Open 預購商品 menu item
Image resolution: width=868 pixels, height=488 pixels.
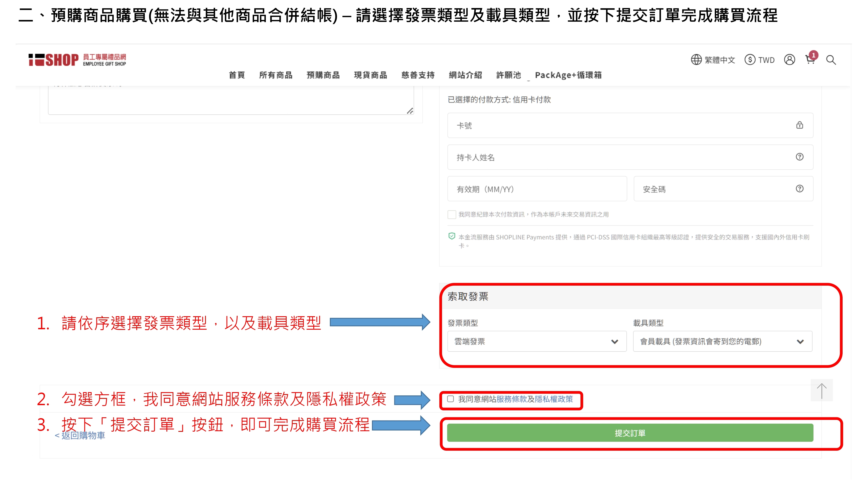pyautogui.click(x=323, y=75)
